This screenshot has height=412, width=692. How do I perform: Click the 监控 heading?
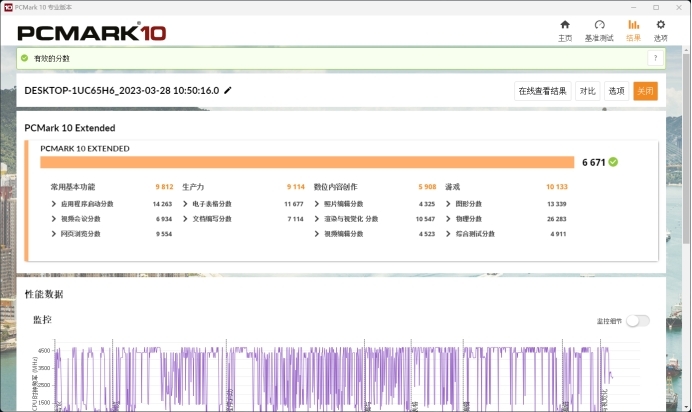42,320
